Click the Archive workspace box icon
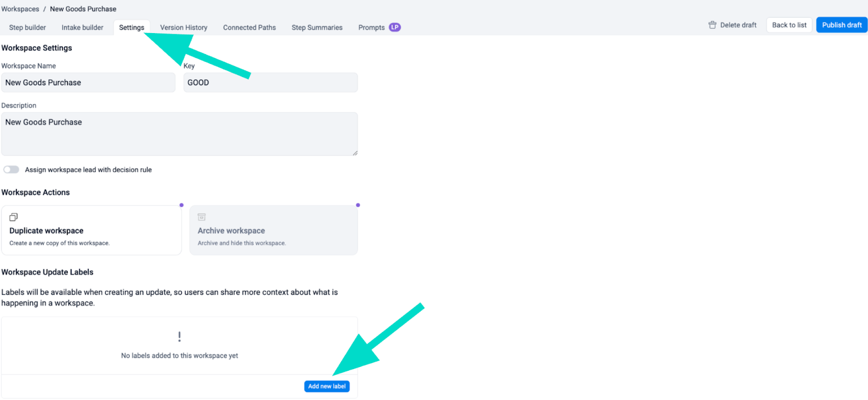 201,217
